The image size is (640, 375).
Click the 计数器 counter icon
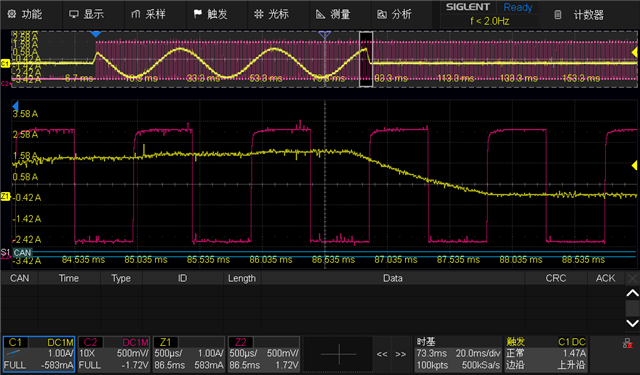(558, 15)
